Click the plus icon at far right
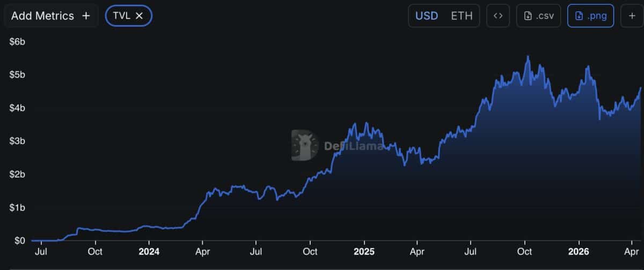The height and width of the screenshot is (270, 644). point(632,16)
